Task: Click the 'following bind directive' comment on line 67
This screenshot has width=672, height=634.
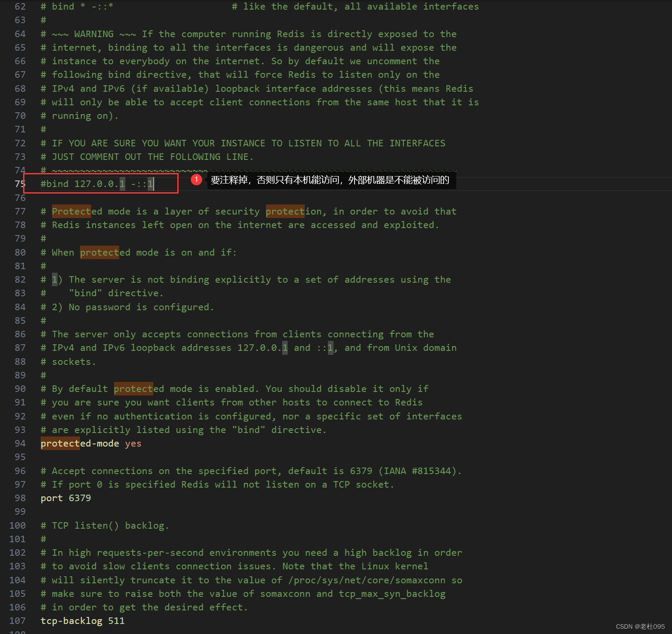Action: click(240, 75)
